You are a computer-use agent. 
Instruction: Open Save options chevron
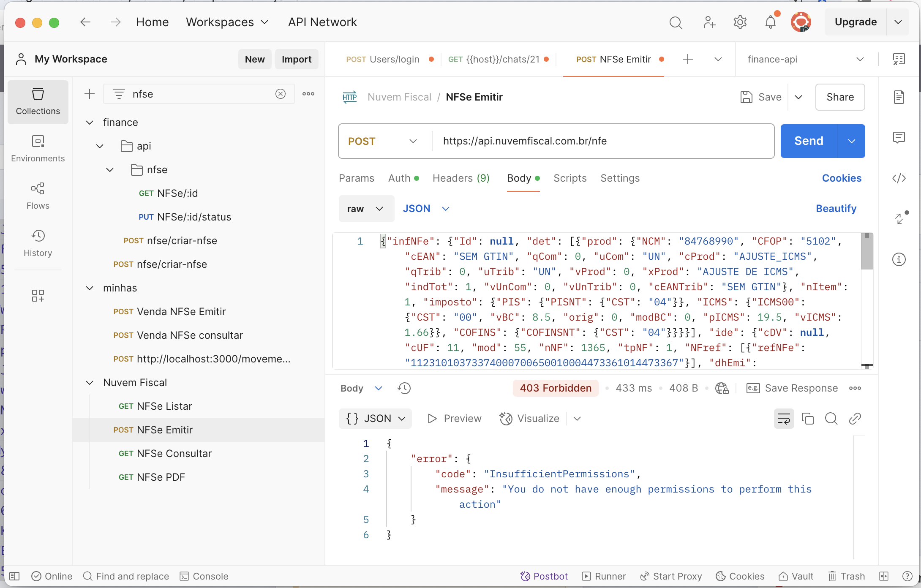coord(798,97)
